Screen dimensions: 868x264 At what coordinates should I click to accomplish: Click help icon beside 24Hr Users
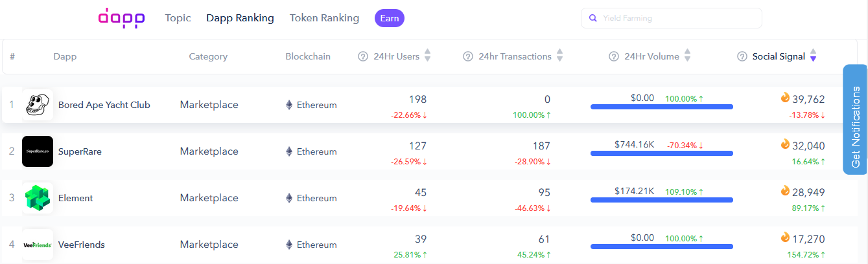point(363,56)
